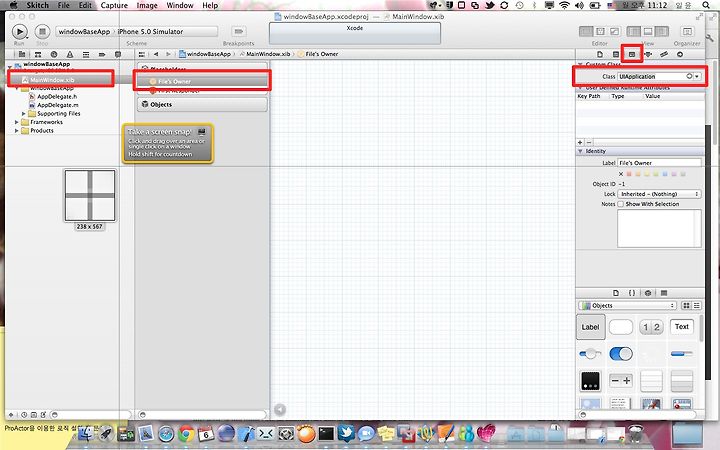Show the File inspector

pyautogui.click(x=600, y=54)
